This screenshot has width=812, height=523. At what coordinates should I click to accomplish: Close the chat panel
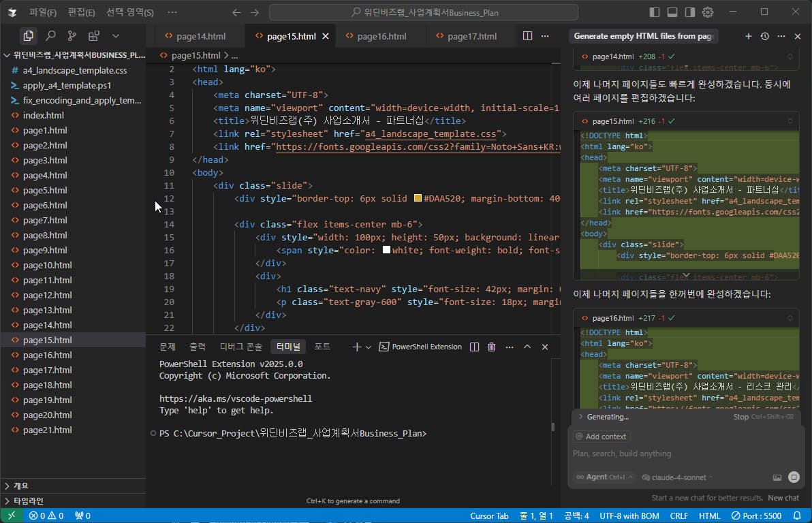tap(798, 36)
